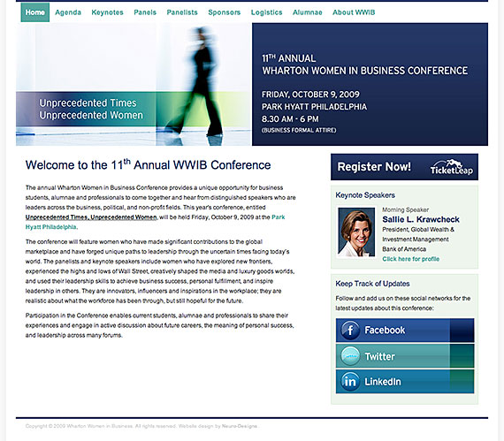Click the Neuro-Designs footer link

pos(240,426)
